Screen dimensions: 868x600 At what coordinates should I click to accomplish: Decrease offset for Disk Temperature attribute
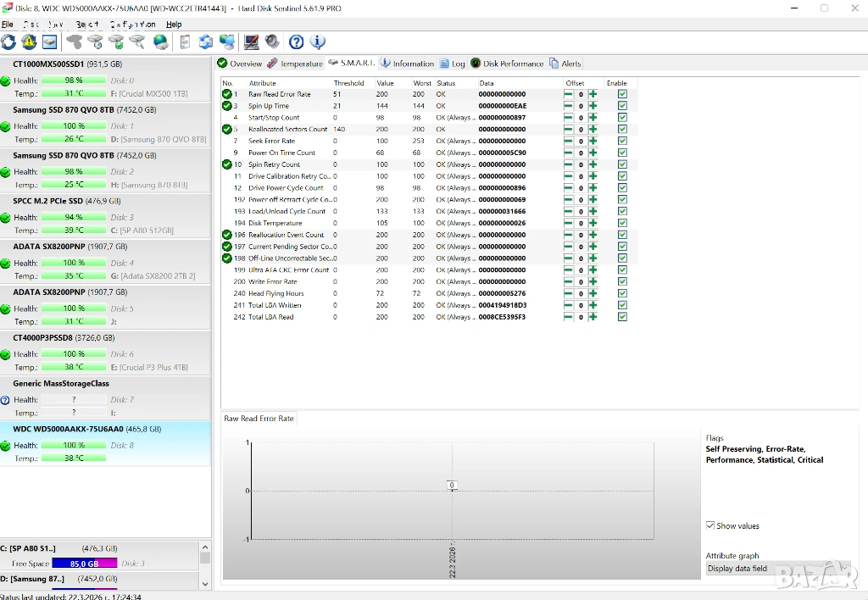tap(568, 223)
